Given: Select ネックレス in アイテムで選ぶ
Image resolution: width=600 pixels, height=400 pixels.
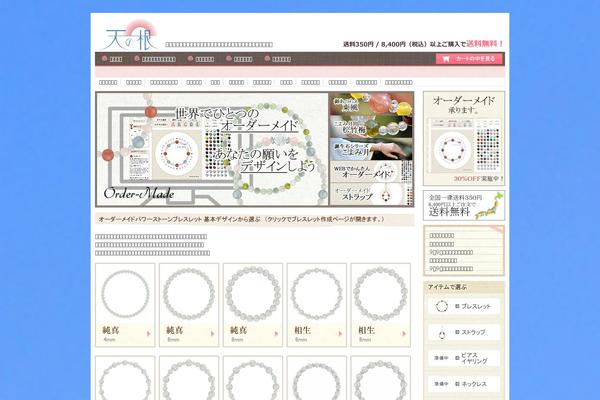Looking at the screenshot, I should pyautogui.click(x=464, y=384).
